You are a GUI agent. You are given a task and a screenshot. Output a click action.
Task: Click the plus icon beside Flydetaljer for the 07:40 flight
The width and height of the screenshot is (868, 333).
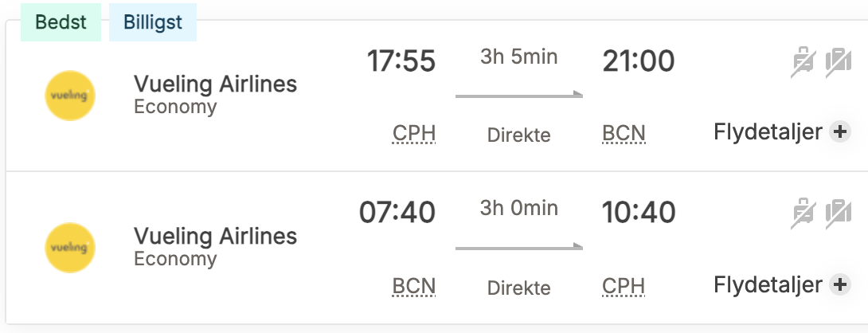[839, 284]
